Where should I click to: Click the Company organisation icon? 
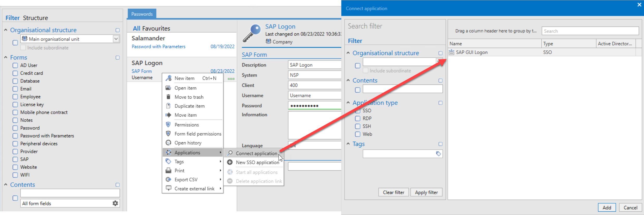tap(268, 41)
